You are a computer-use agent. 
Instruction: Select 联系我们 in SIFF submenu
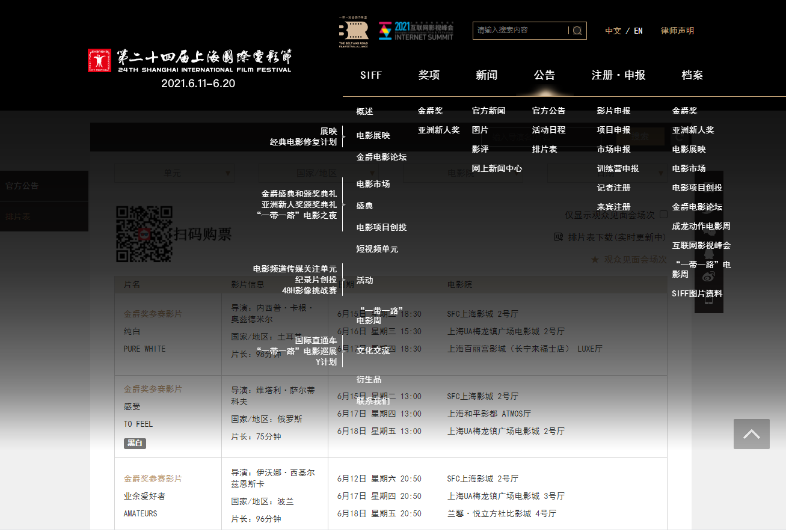tap(373, 401)
